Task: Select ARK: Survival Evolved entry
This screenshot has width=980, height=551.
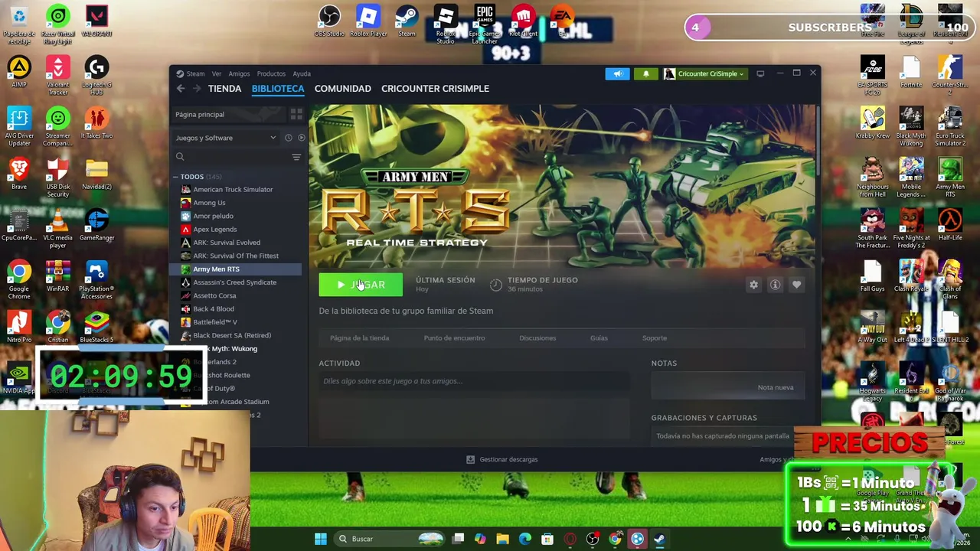Action: 227,243
